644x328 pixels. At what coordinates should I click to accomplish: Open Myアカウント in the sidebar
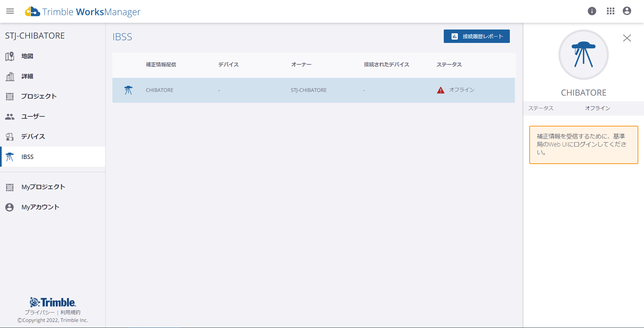pos(40,207)
